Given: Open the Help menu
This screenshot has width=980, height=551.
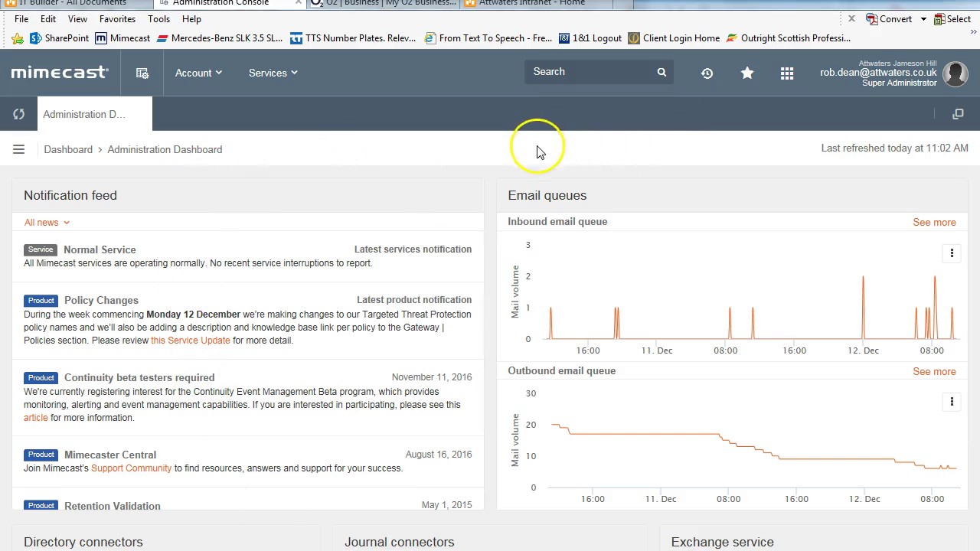Looking at the screenshot, I should (x=191, y=19).
